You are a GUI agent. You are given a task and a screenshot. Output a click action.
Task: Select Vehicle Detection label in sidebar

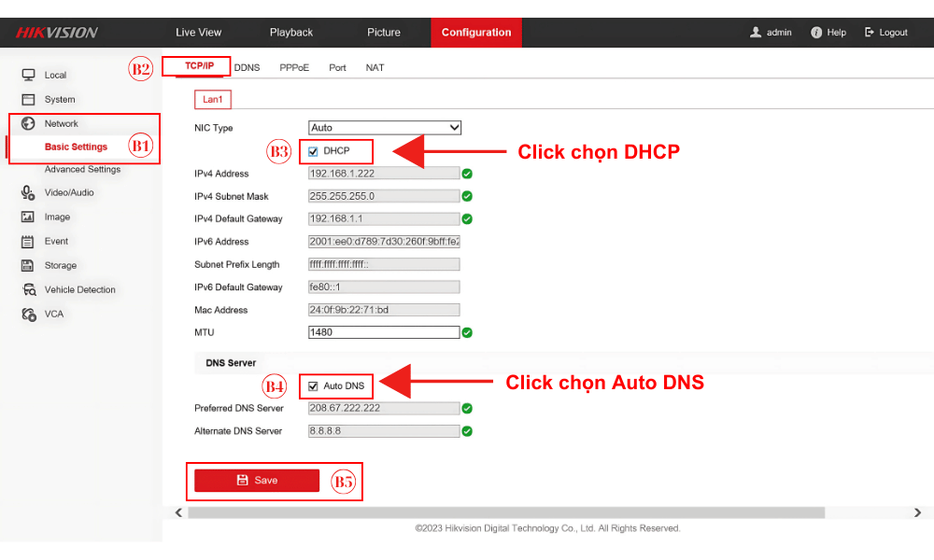(79, 290)
